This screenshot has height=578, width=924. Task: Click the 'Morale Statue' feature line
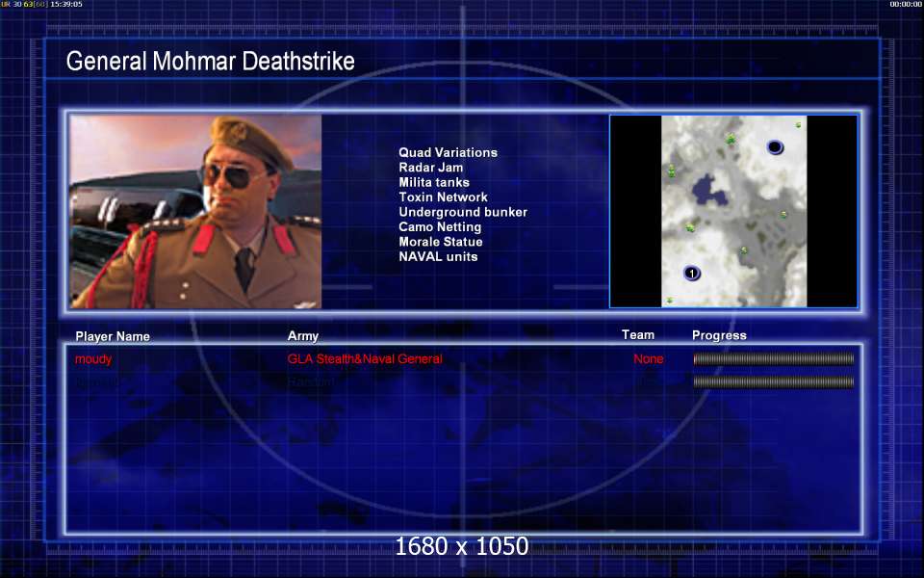click(441, 242)
